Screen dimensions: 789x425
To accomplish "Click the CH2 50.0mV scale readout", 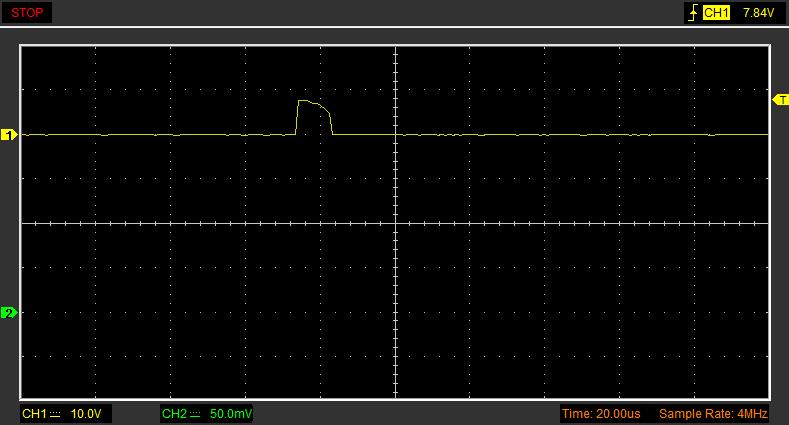I will 207,414.
